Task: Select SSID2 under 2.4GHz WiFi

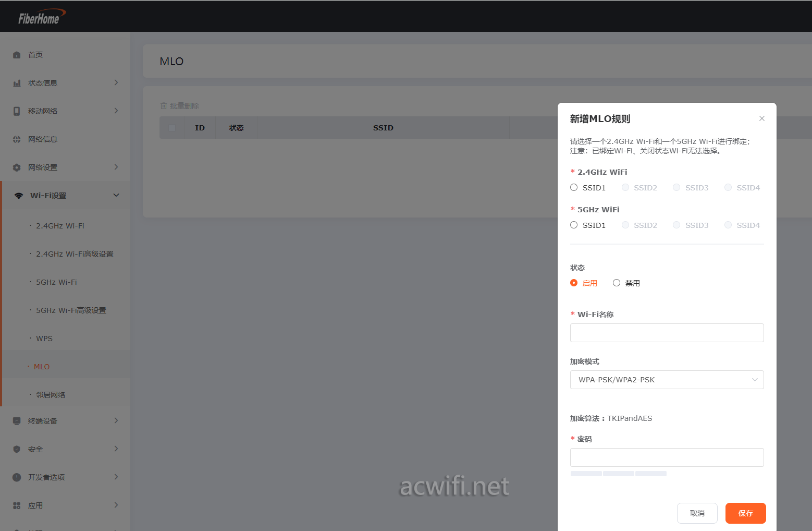Action: coord(625,187)
